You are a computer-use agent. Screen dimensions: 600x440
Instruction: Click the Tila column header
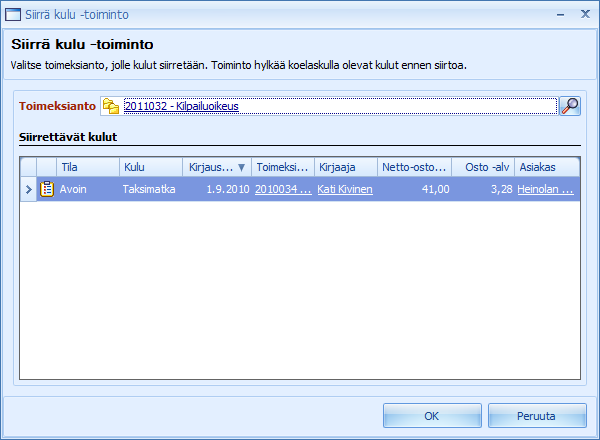[x=88, y=167]
